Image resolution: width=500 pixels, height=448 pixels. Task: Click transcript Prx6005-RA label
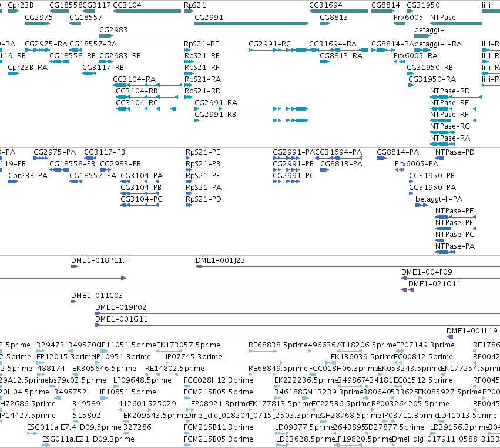pos(415,55)
